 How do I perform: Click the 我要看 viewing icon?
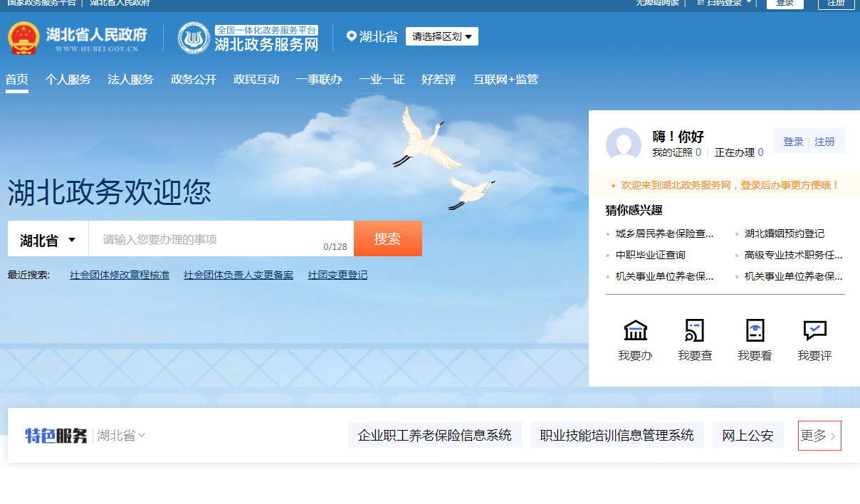[x=755, y=330]
